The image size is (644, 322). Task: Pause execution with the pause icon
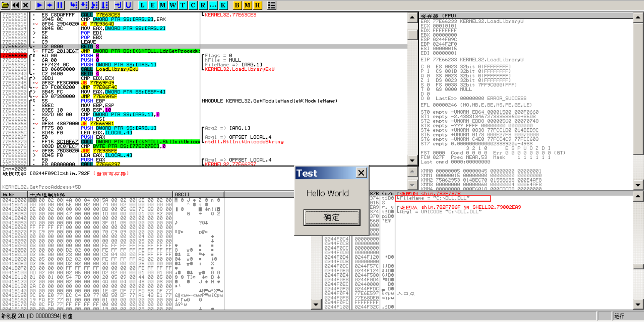[60, 5]
